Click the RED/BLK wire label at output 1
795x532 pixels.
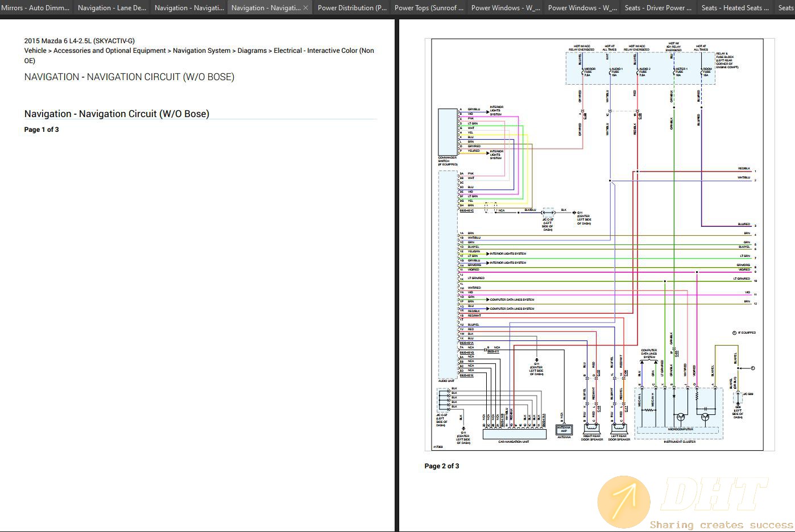(x=744, y=169)
